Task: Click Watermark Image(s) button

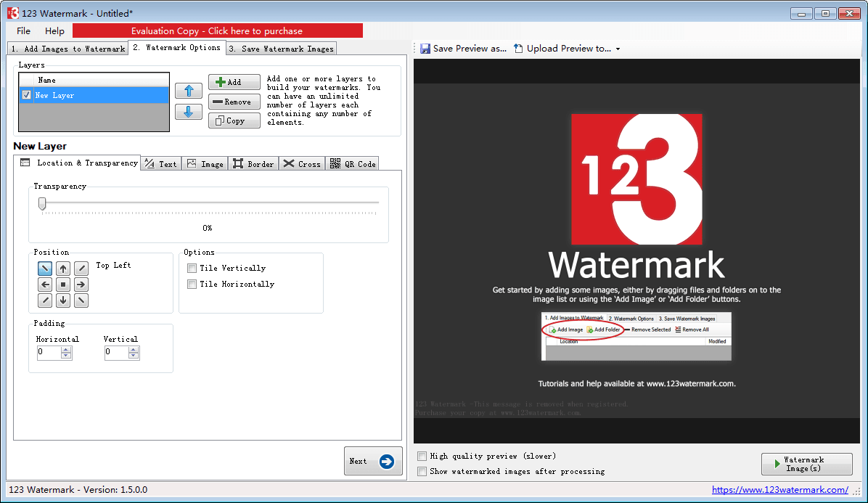Action: click(806, 465)
